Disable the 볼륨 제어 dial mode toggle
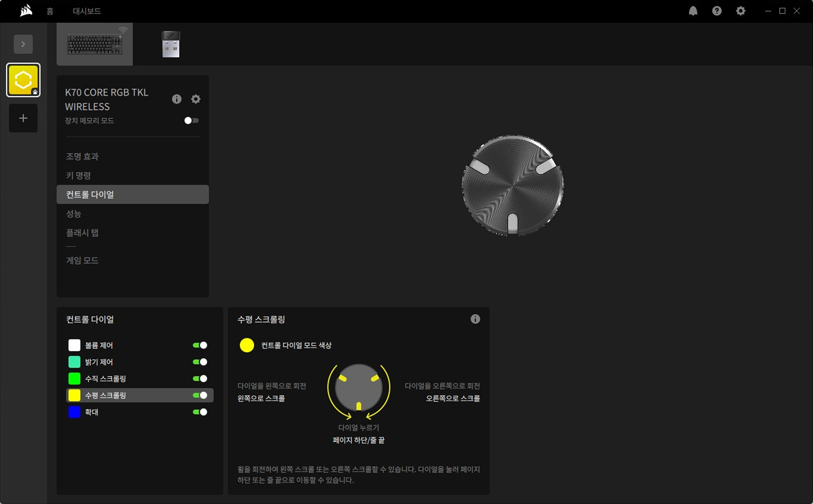 [200, 345]
